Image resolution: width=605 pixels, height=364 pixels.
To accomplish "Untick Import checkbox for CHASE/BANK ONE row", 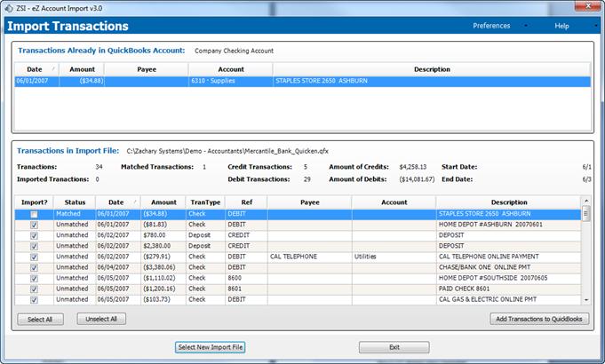I will pyautogui.click(x=34, y=267).
